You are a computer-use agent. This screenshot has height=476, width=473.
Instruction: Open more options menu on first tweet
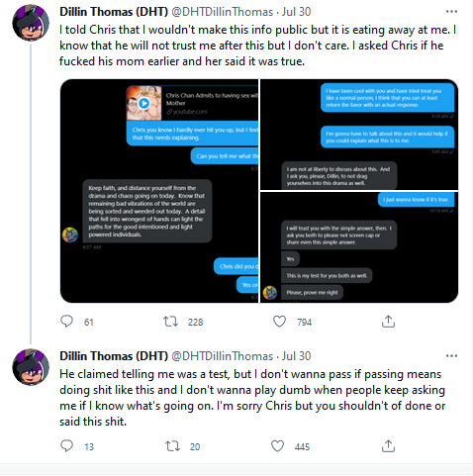click(x=451, y=12)
